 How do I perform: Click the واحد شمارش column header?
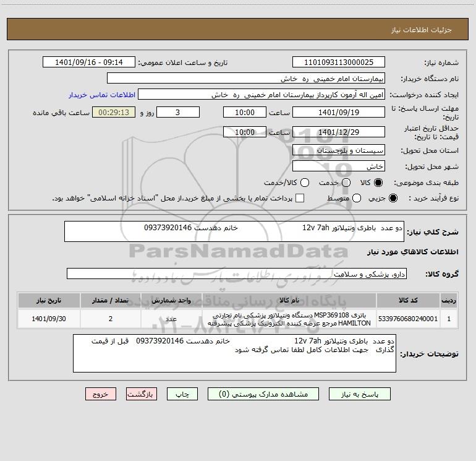coord(171,300)
